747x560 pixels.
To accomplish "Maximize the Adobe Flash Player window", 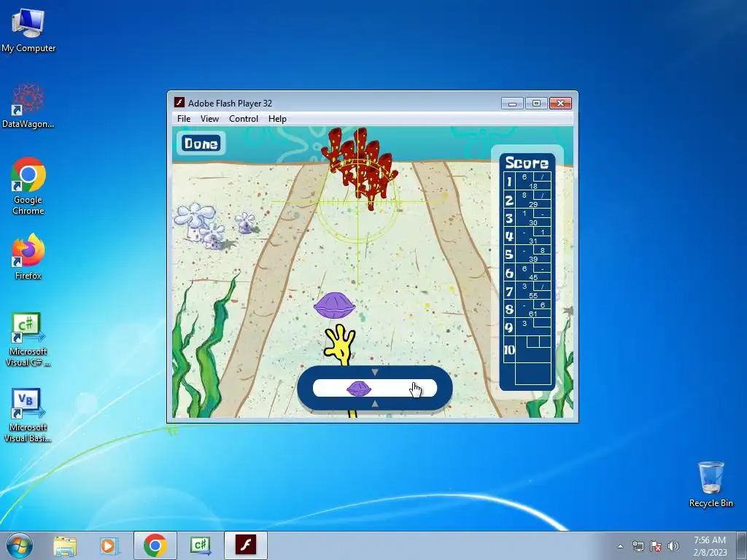I will click(536, 104).
